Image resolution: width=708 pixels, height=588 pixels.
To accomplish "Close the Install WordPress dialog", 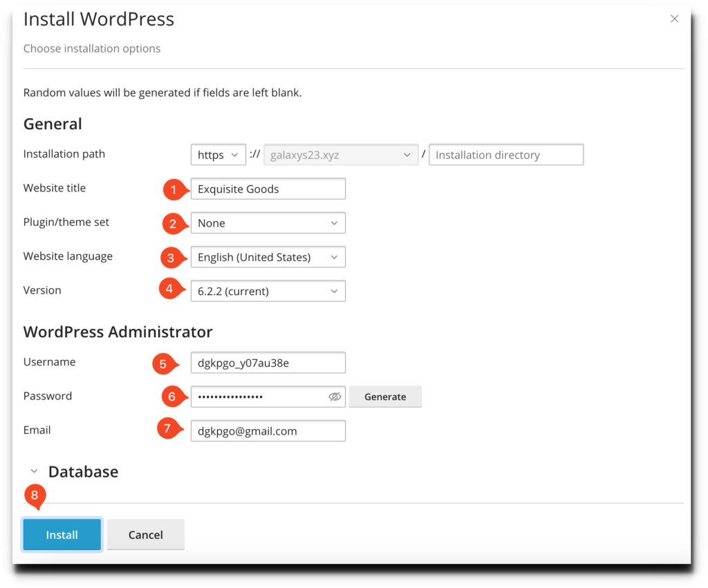I will [x=674, y=19].
